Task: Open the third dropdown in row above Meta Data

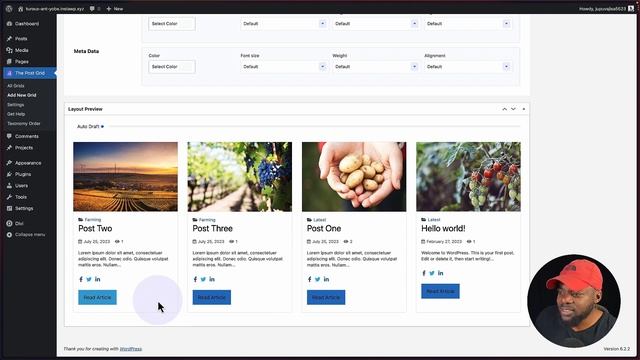Action: [x=376, y=24]
